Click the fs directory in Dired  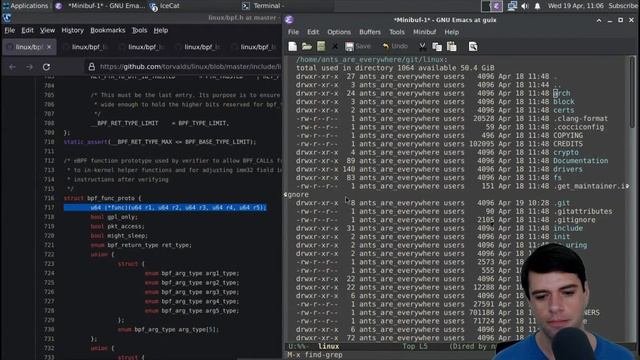[558, 178]
